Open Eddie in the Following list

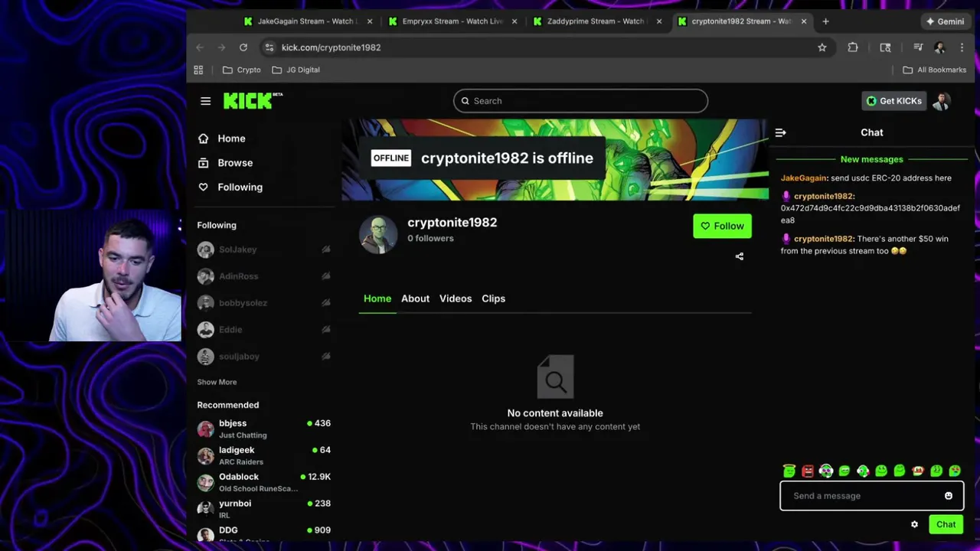(x=263, y=330)
